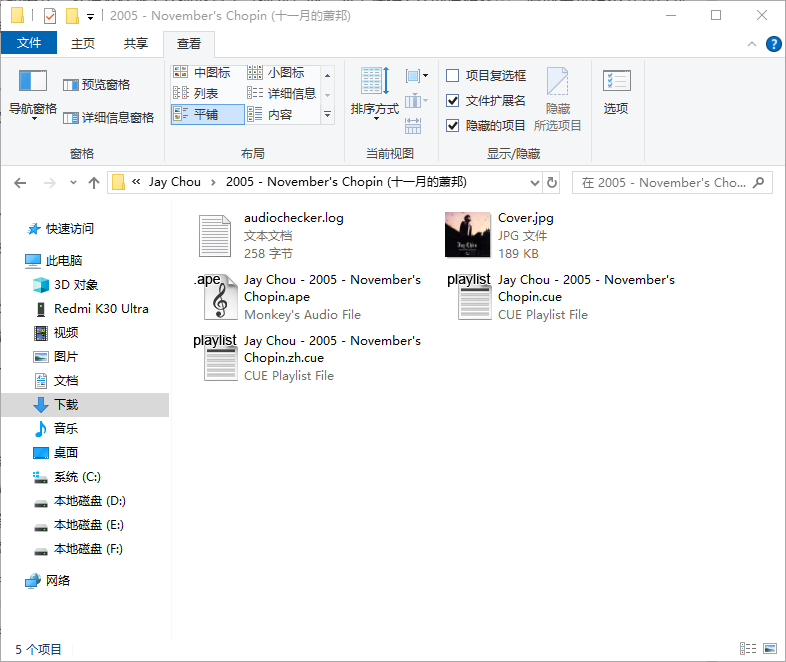The image size is (786, 662).
Task: Expand hidden breadcrumb path chevron («)
Action: pos(136,182)
